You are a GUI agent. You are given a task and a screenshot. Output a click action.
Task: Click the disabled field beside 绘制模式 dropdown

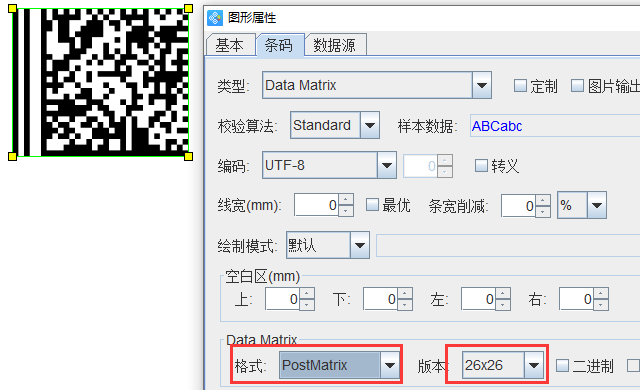tap(508, 245)
